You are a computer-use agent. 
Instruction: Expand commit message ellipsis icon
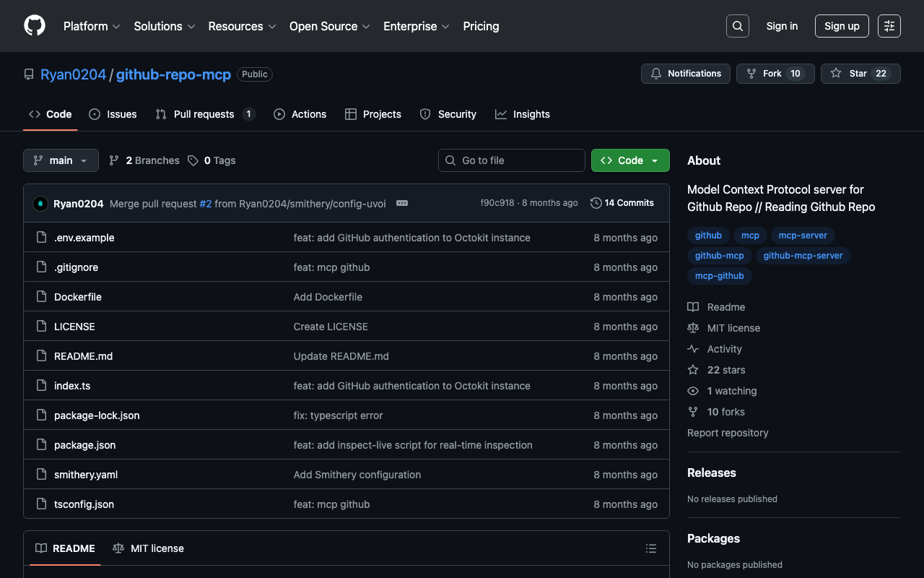pos(402,204)
